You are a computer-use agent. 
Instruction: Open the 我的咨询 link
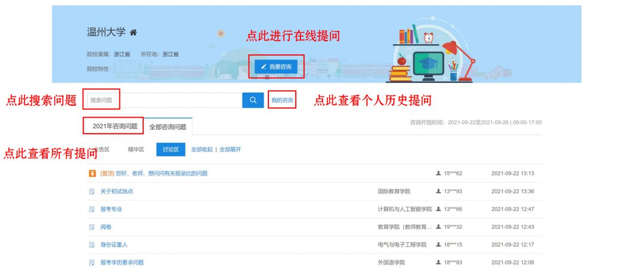point(282,100)
